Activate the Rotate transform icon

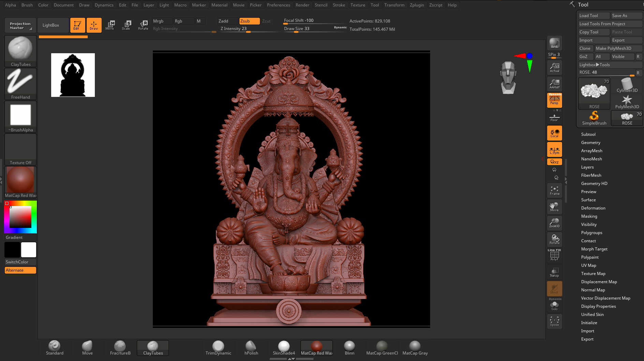pos(143,25)
